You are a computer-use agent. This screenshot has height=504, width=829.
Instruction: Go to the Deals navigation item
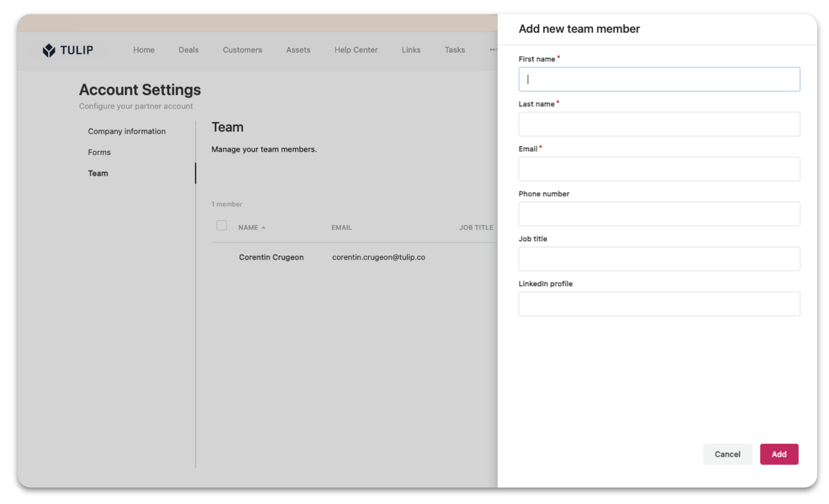188,50
